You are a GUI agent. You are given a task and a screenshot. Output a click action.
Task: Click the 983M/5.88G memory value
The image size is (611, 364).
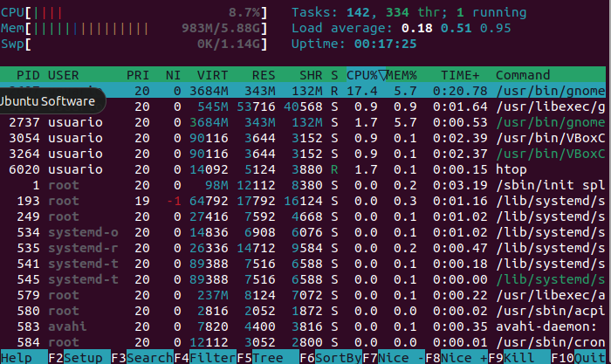click(x=221, y=28)
